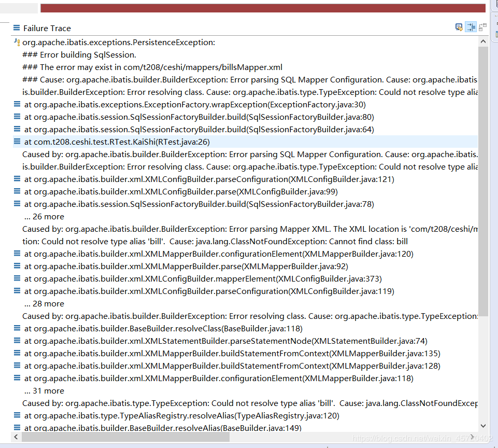
Task: Select line TypeAliasRegistry.java:120
Action: pyautogui.click(x=182, y=415)
